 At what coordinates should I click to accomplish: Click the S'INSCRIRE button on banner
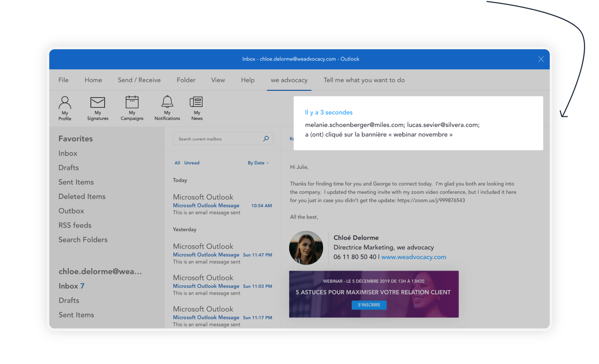click(x=369, y=305)
